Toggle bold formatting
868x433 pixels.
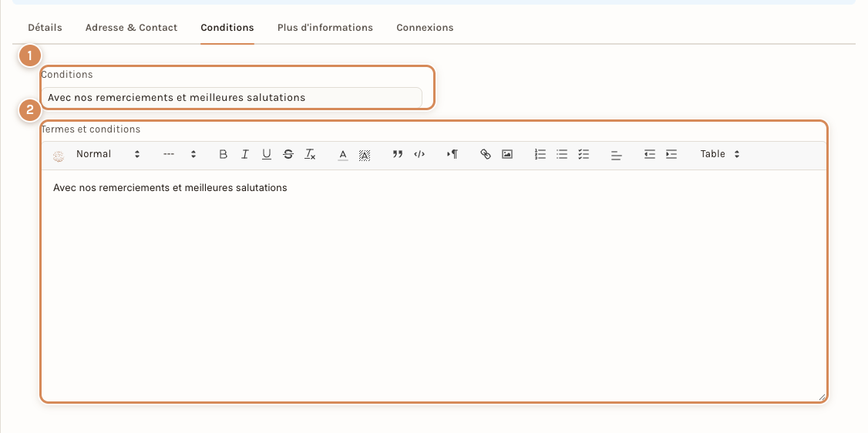(x=223, y=154)
